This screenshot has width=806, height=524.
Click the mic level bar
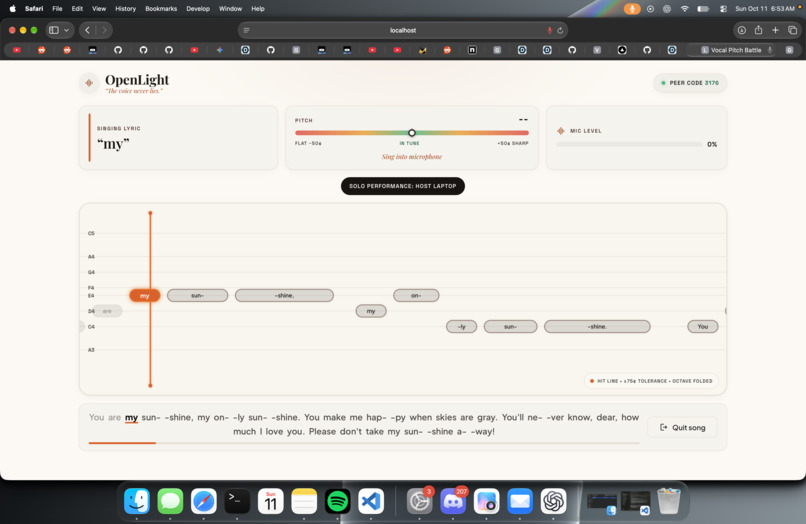click(x=629, y=144)
